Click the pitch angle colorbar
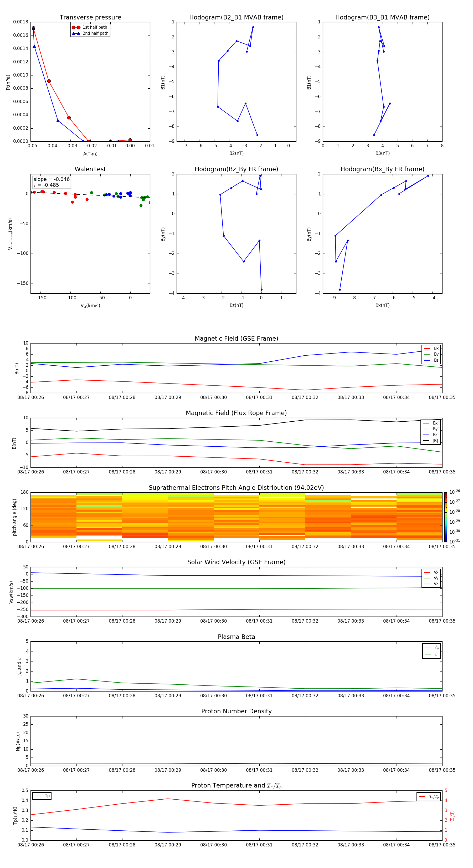Viewport: 473px width, 868px height. tap(446, 517)
